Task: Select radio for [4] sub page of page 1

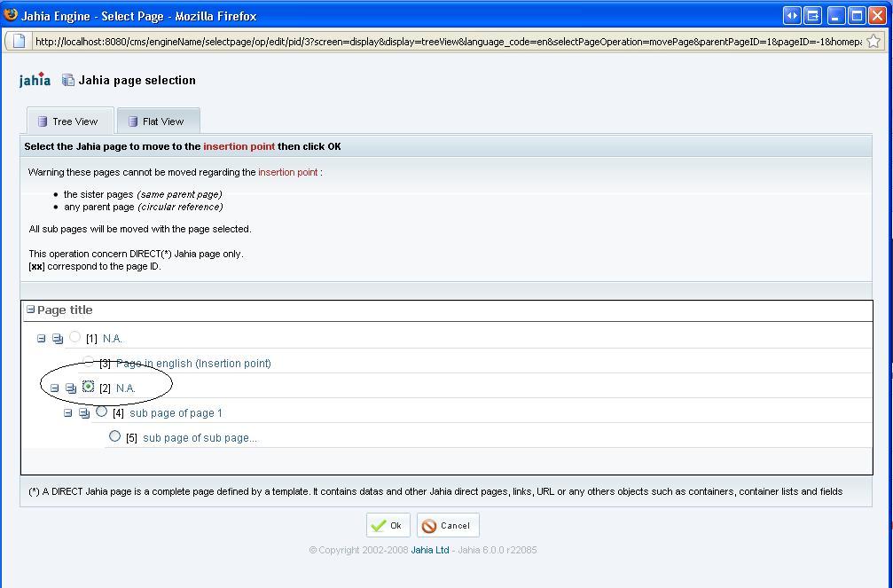Action: (101, 412)
